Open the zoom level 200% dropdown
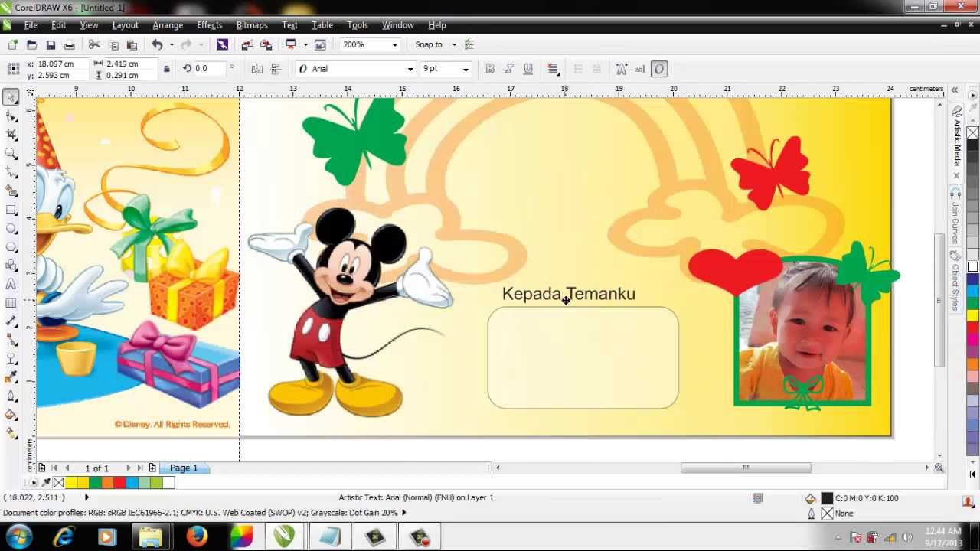 point(394,45)
